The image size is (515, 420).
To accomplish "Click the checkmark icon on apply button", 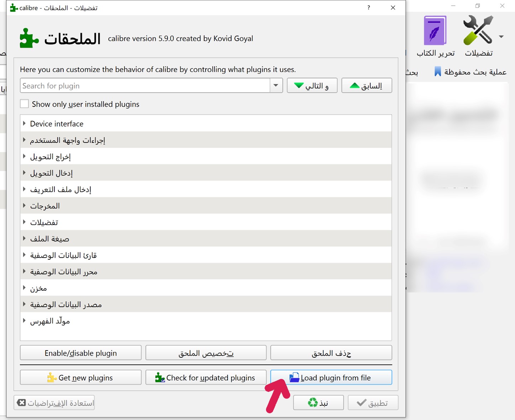I will tap(362, 403).
